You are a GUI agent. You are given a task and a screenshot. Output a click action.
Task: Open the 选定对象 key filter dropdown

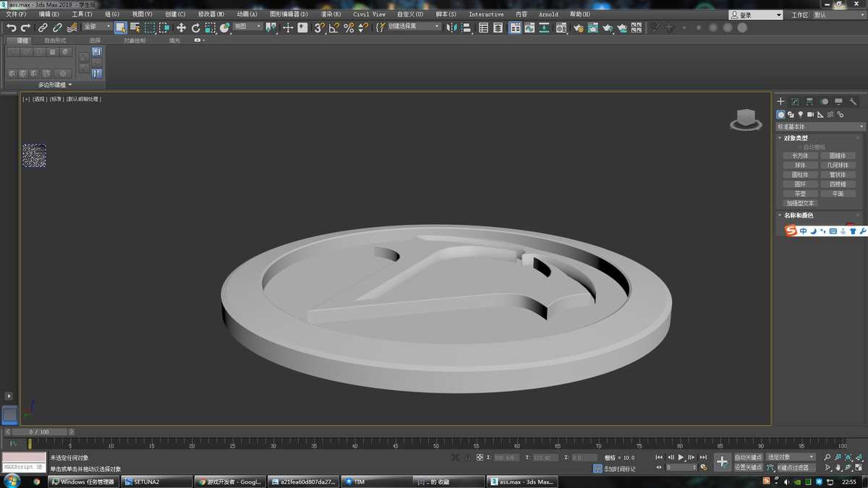click(x=791, y=457)
